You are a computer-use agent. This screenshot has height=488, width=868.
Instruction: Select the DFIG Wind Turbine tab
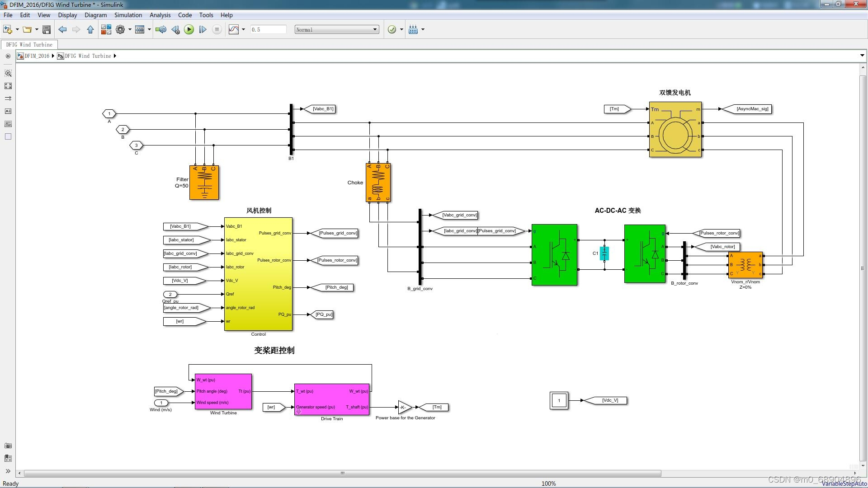coord(29,45)
